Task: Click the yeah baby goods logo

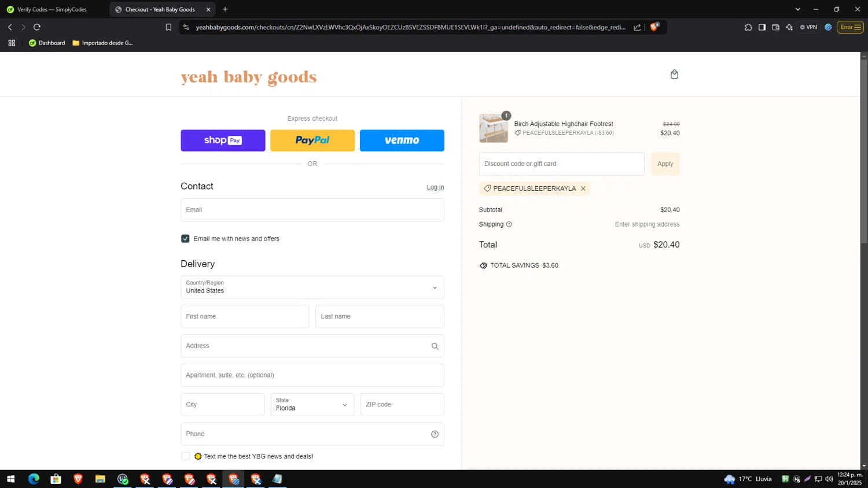Action: [x=249, y=77]
